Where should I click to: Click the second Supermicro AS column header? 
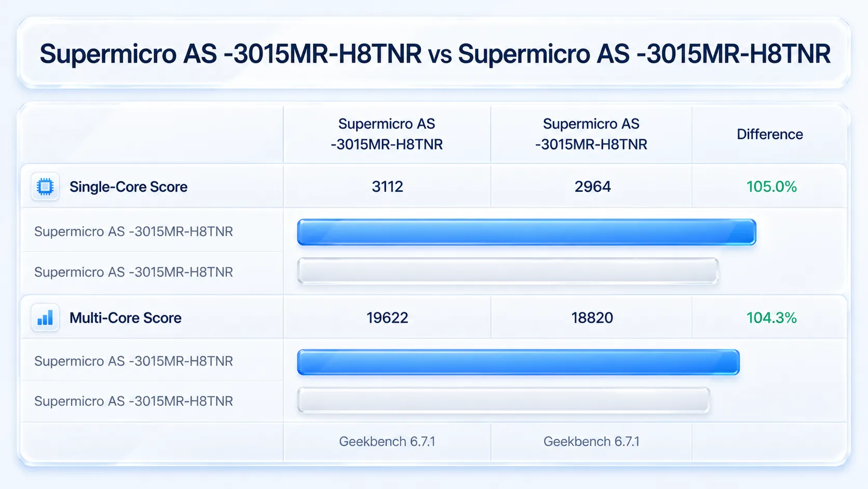[591, 134]
